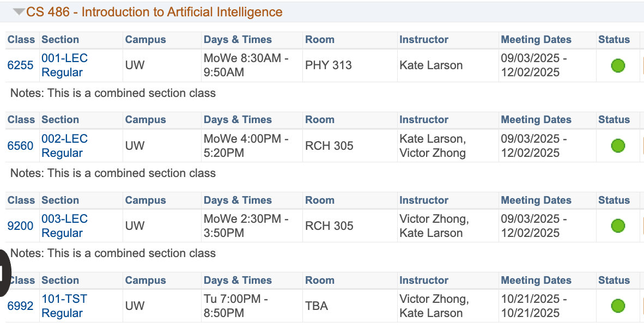Click green open status icon for class 9200
Viewport: 644px width, 329px height.
(618, 226)
